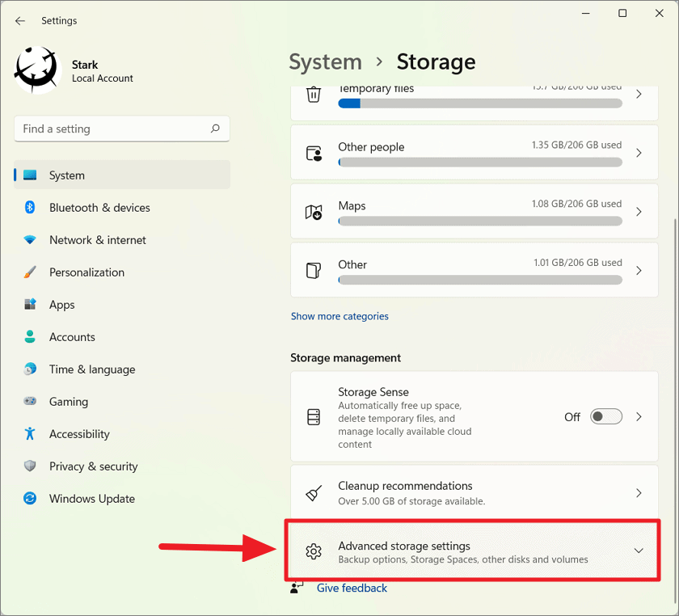Screen dimensions: 679x616
Task: Click the Give feedback link
Action: point(352,588)
